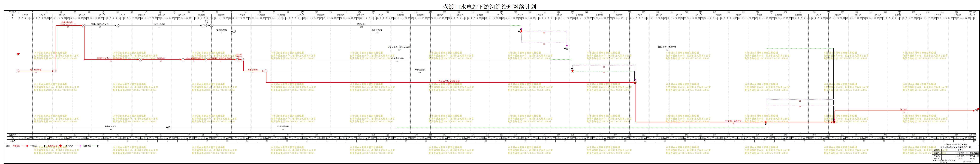Select network node 2 after 施工前的准备
The width and height of the screenshot is (980, 164).
pyautogui.click(x=55, y=71)
